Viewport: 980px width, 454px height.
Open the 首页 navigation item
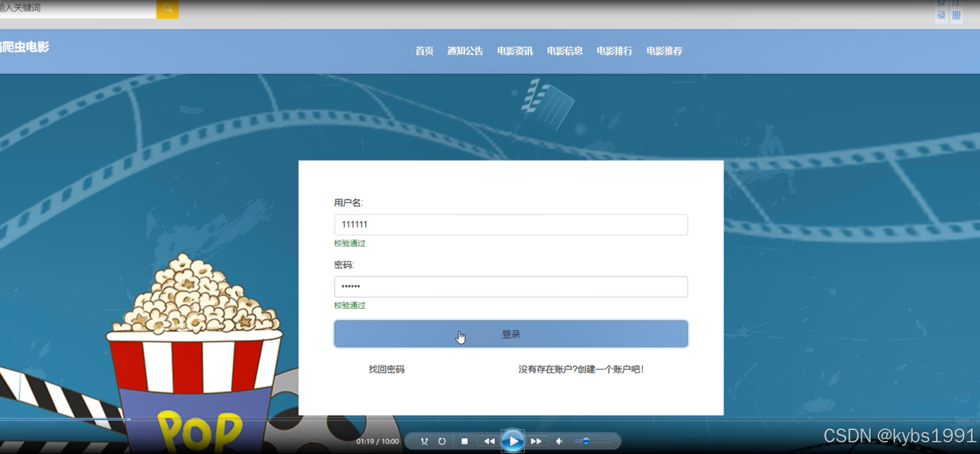coord(425,51)
